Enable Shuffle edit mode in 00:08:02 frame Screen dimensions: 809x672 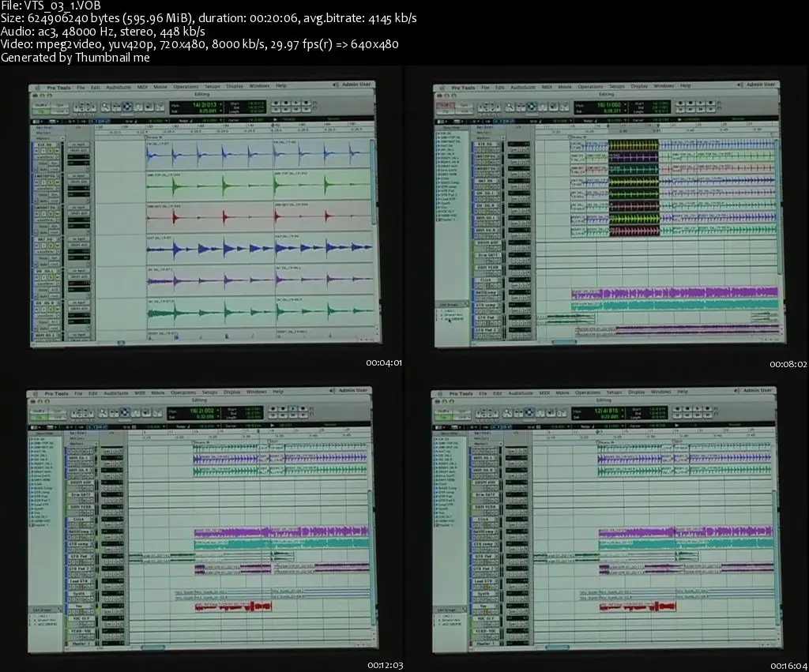click(446, 105)
